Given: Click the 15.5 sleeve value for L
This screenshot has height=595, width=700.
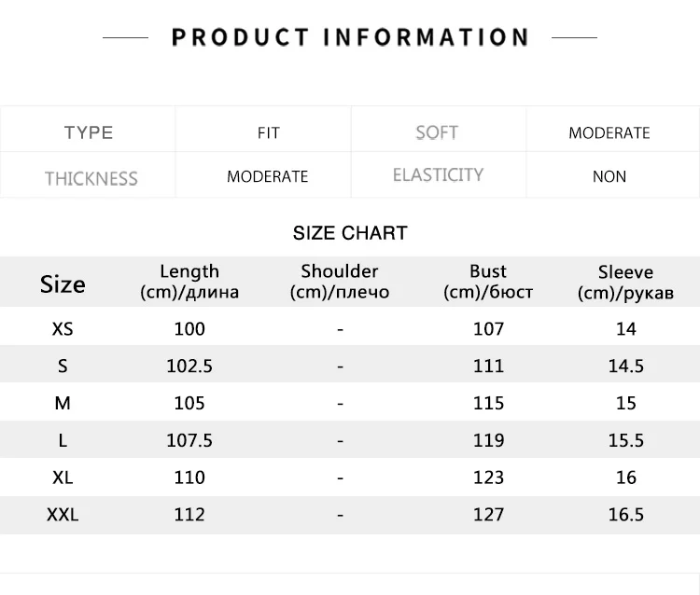Looking at the screenshot, I should tap(626, 441).
